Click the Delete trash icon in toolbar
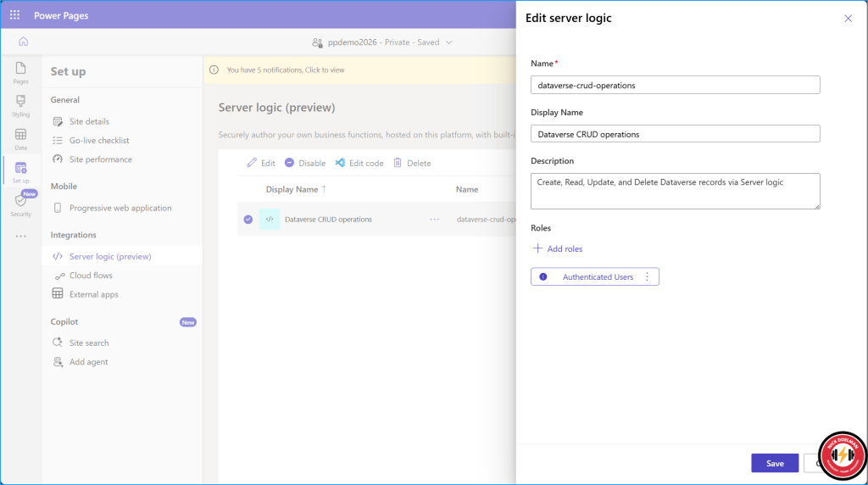 click(x=398, y=163)
